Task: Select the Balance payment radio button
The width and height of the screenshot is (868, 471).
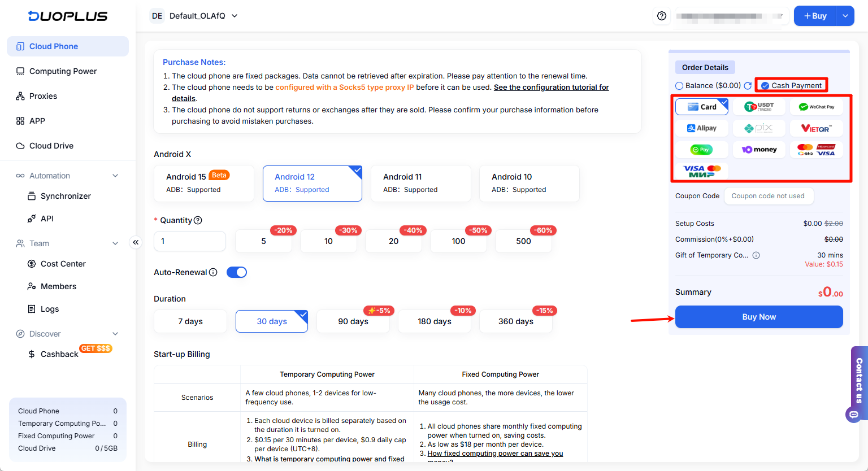Action: click(x=679, y=86)
